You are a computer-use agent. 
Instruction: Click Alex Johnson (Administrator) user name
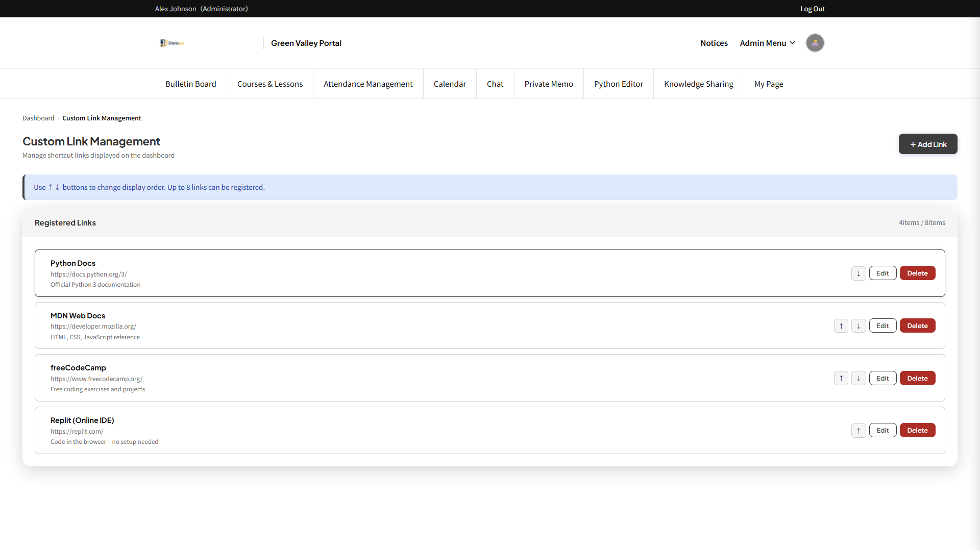[x=202, y=9]
